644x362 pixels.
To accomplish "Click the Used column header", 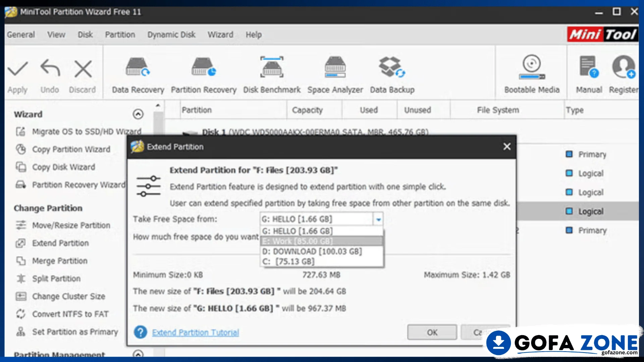I will (369, 110).
